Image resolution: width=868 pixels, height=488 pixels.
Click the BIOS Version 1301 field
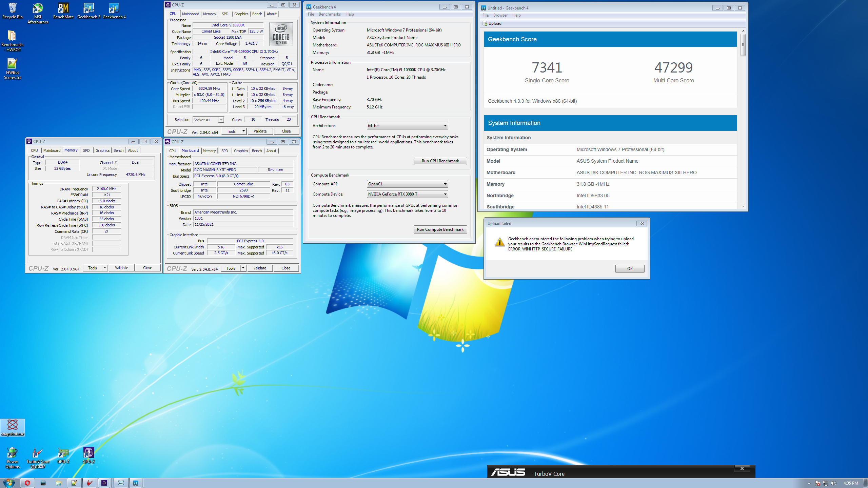243,219
